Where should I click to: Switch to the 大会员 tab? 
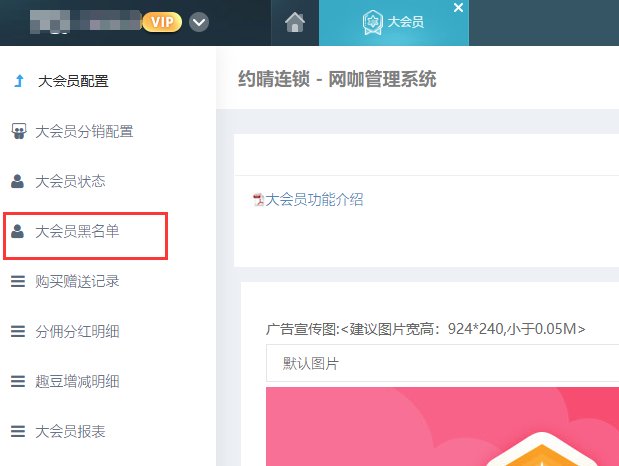[394, 23]
